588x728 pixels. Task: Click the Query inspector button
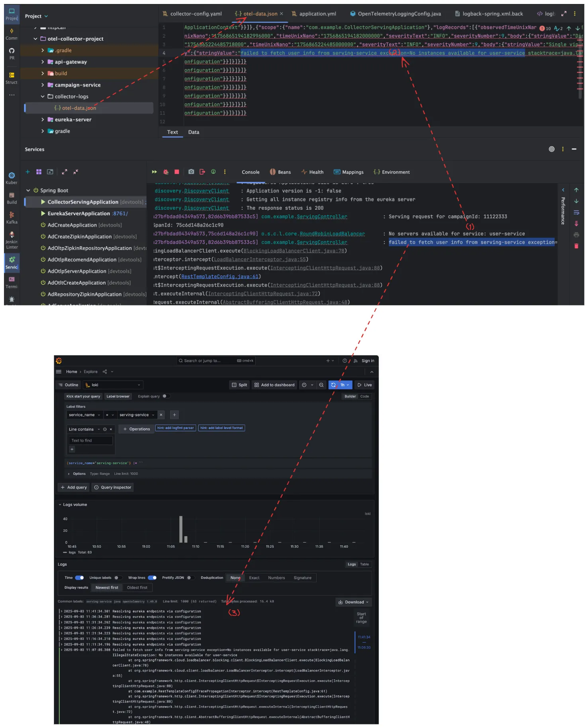coord(113,487)
